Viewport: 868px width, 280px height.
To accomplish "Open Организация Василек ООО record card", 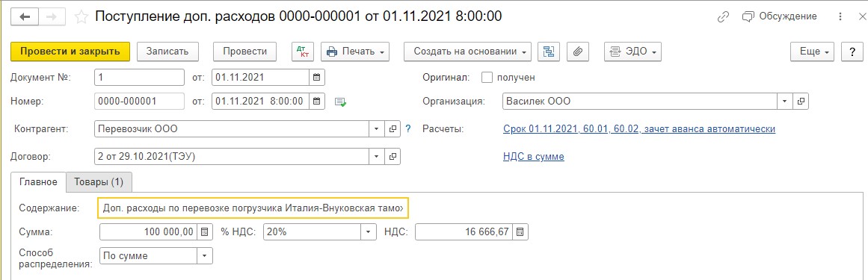I will click(801, 102).
